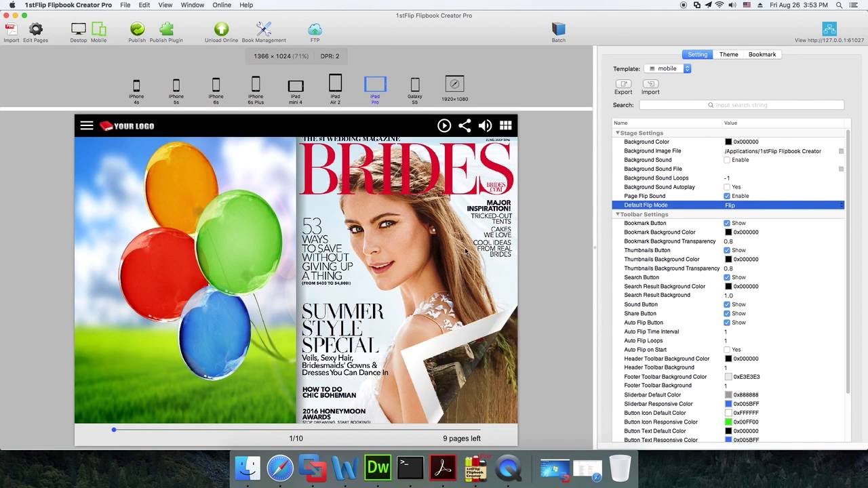Click the Batch cube icon
The image size is (868, 488).
tap(558, 29)
